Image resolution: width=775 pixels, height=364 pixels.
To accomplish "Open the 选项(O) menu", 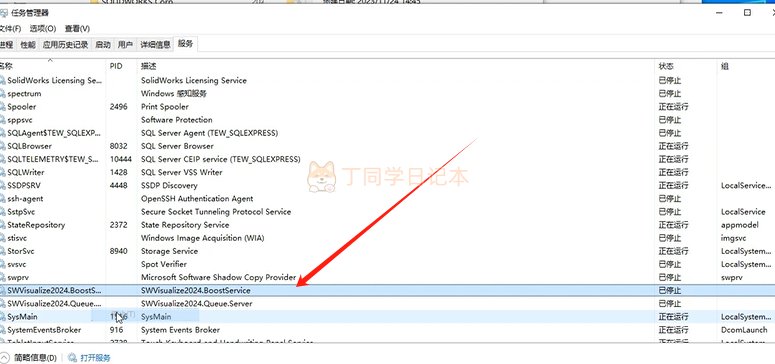I will 43,29.
